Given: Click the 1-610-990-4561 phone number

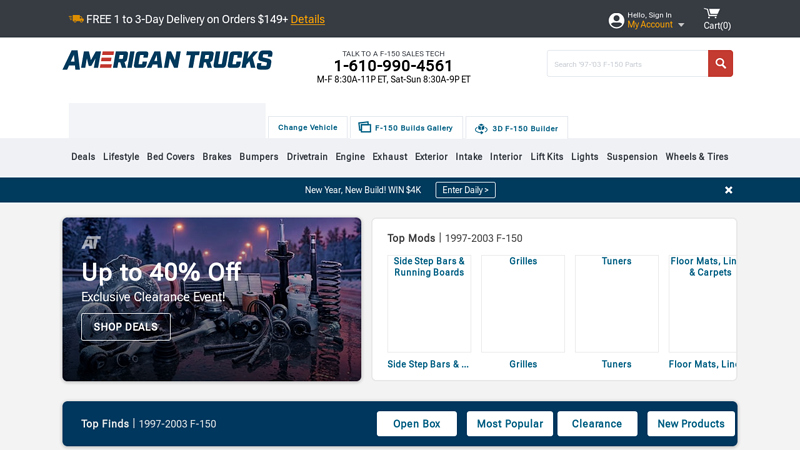Looking at the screenshot, I should click(393, 66).
